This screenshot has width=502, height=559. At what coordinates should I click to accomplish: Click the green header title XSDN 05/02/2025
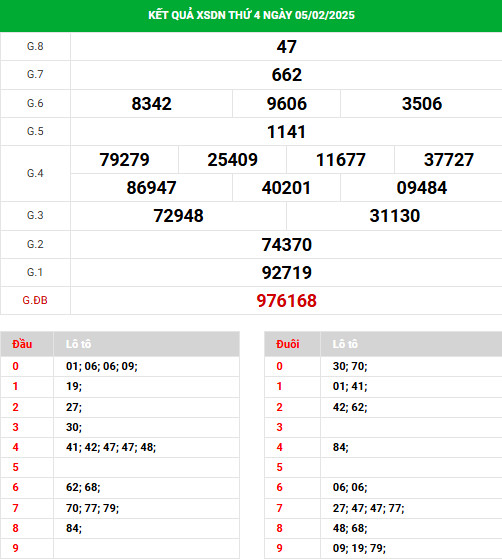[251, 15]
